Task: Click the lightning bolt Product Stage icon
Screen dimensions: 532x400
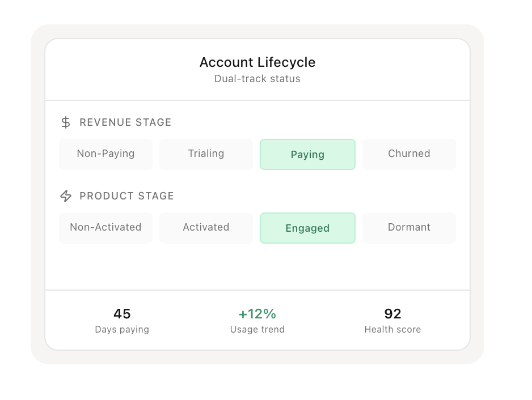Action: [65, 195]
